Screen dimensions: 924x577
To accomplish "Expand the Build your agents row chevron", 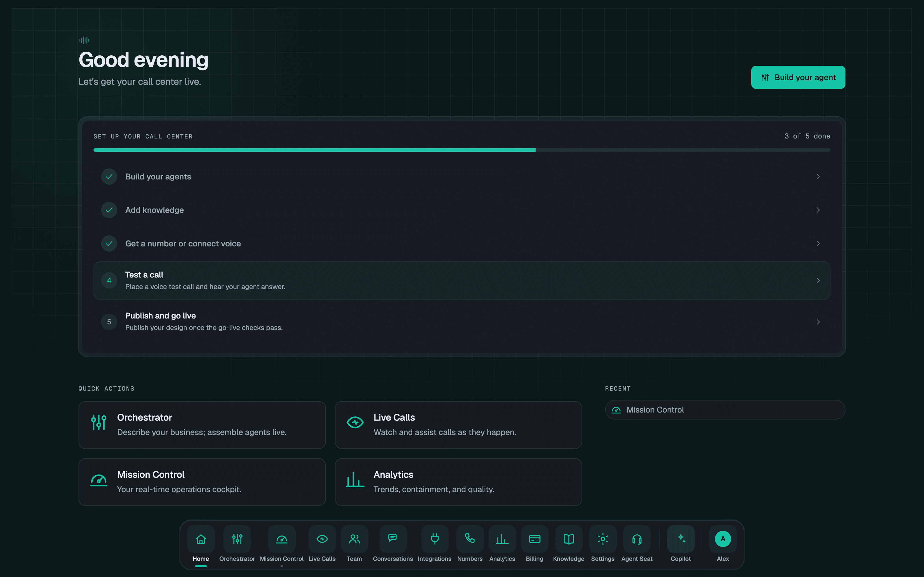I will click(x=818, y=177).
